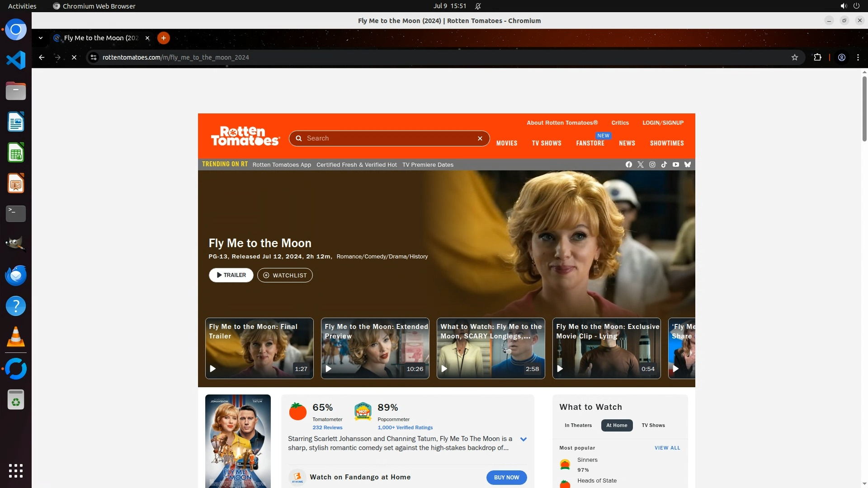868x488 pixels.
Task: Clear search with the X icon
Action: 480,138
